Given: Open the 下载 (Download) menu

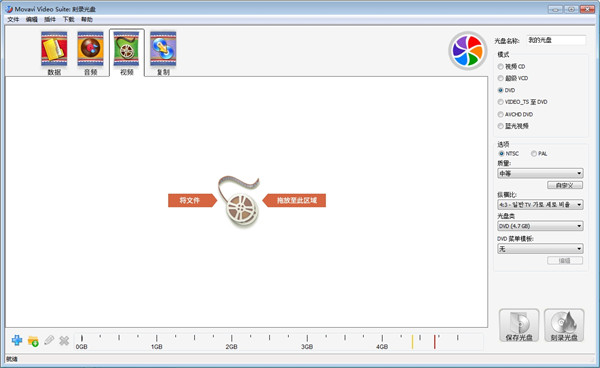Looking at the screenshot, I should [x=68, y=20].
